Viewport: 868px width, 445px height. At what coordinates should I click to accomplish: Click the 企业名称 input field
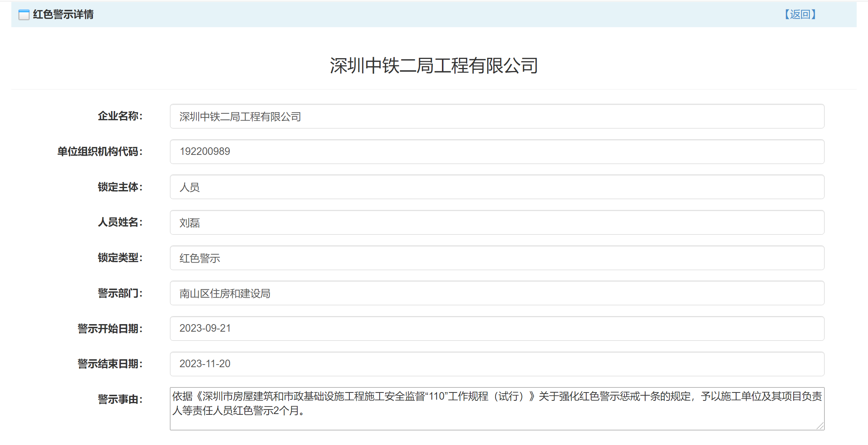497,116
